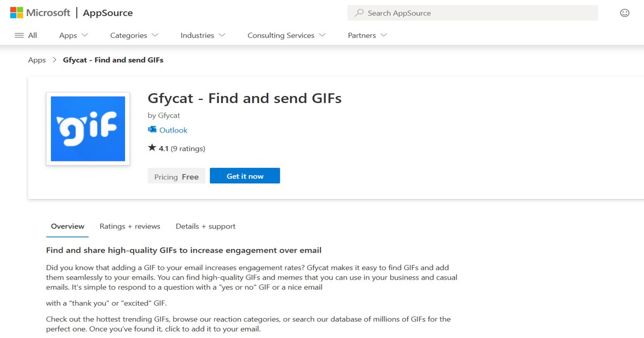644x338 pixels.
Task: Click the Get it now button
Action: [x=245, y=176]
